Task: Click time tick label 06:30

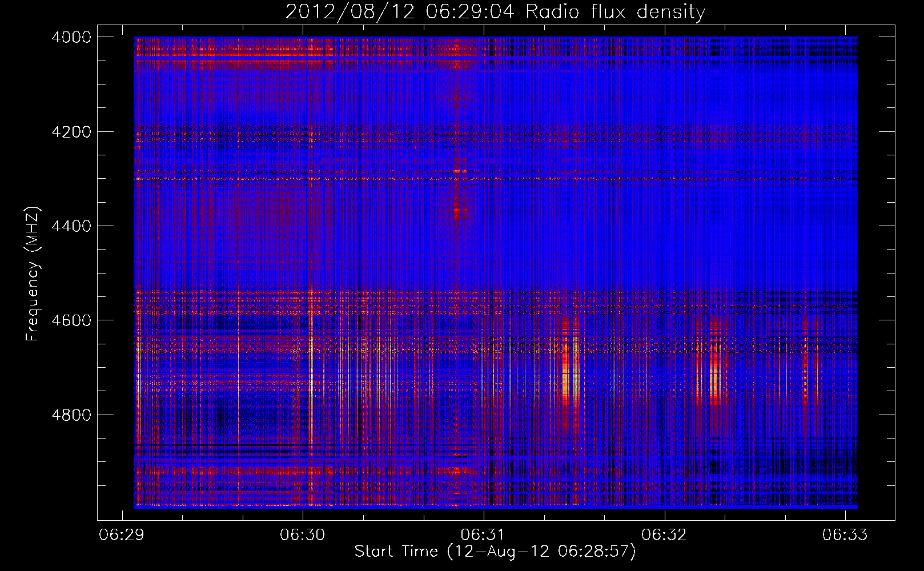Action: pyautogui.click(x=302, y=534)
